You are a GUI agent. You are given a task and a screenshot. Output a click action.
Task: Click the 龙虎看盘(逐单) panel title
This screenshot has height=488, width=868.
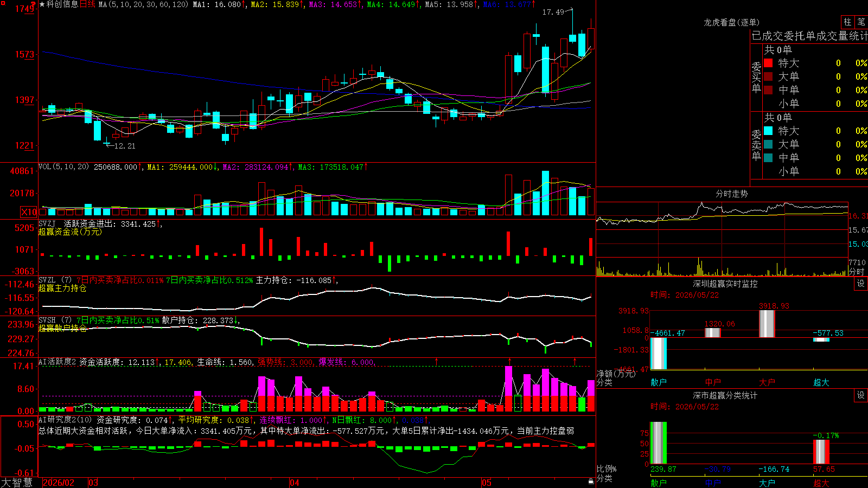point(732,22)
